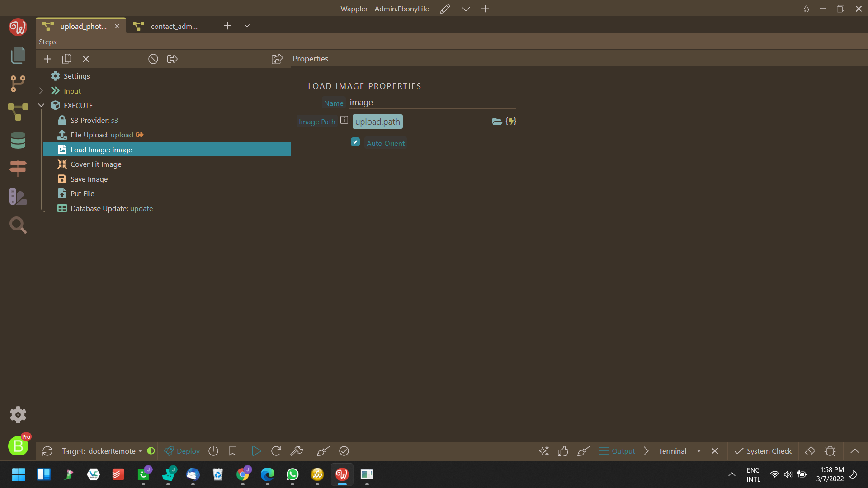
Task: Expand the Input tree node
Action: tap(41, 91)
